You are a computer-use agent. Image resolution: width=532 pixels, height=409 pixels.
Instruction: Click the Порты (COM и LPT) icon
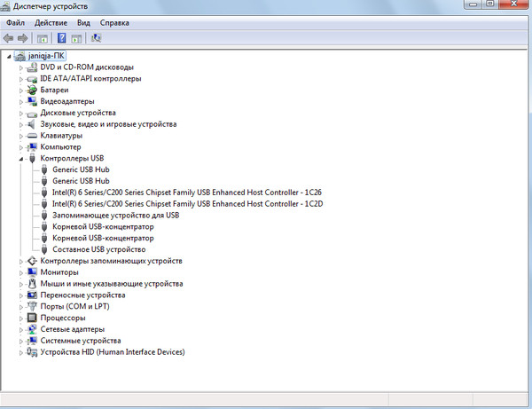[x=32, y=306]
